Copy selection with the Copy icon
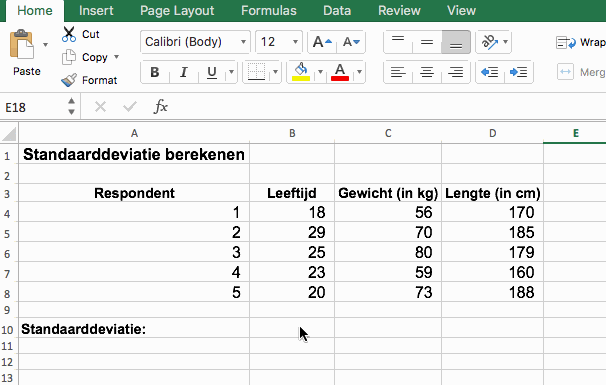 pyautogui.click(x=69, y=57)
